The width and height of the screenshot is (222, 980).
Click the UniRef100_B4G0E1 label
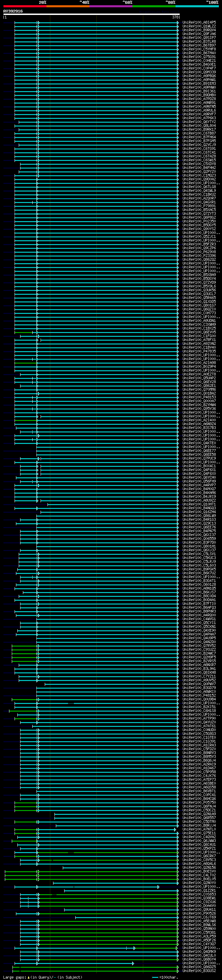199,64
